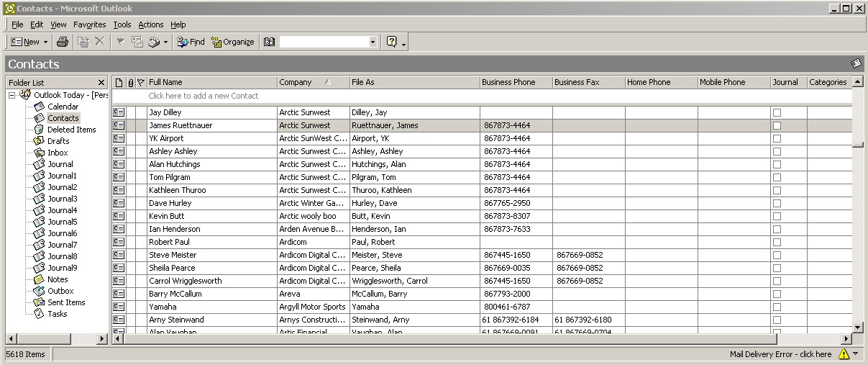Click the Find button

[x=191, y=42]
